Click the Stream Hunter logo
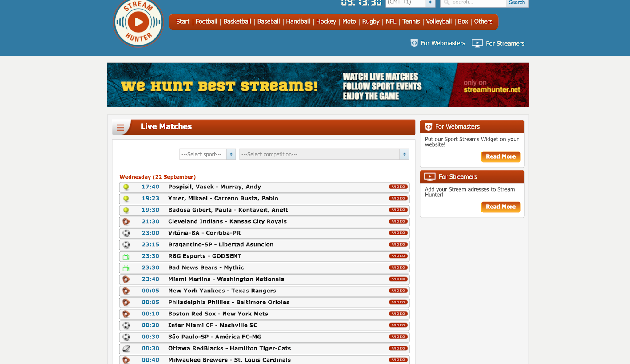 coord(138,22)
